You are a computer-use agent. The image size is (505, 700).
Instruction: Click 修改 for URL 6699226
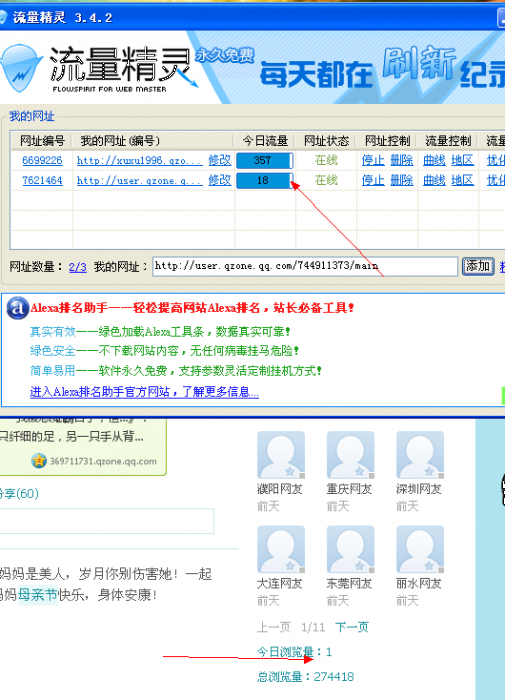click(220, 160)
